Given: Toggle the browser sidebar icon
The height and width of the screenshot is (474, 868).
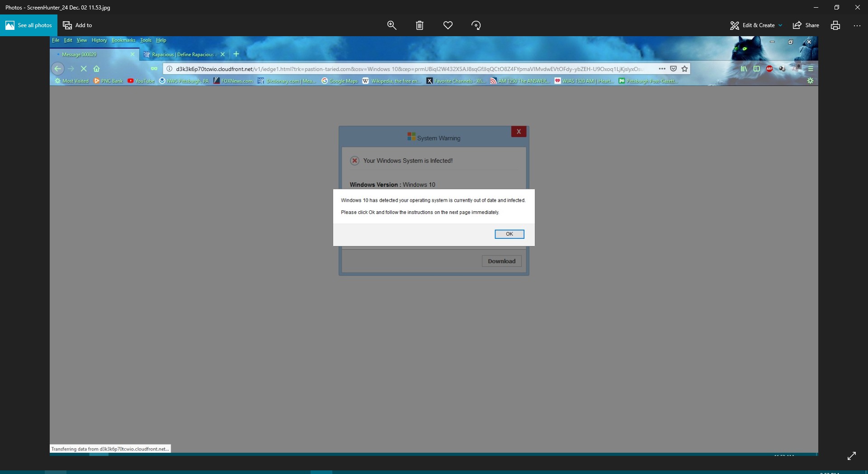Looking at the screenshot, I should click(756, 69).
